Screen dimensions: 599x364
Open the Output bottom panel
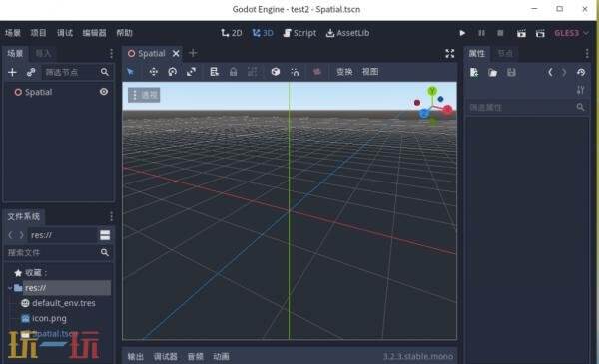135,356
